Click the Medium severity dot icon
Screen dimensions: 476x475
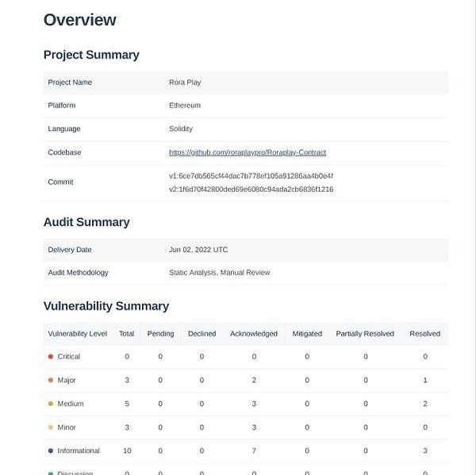(x=51, y=404)
